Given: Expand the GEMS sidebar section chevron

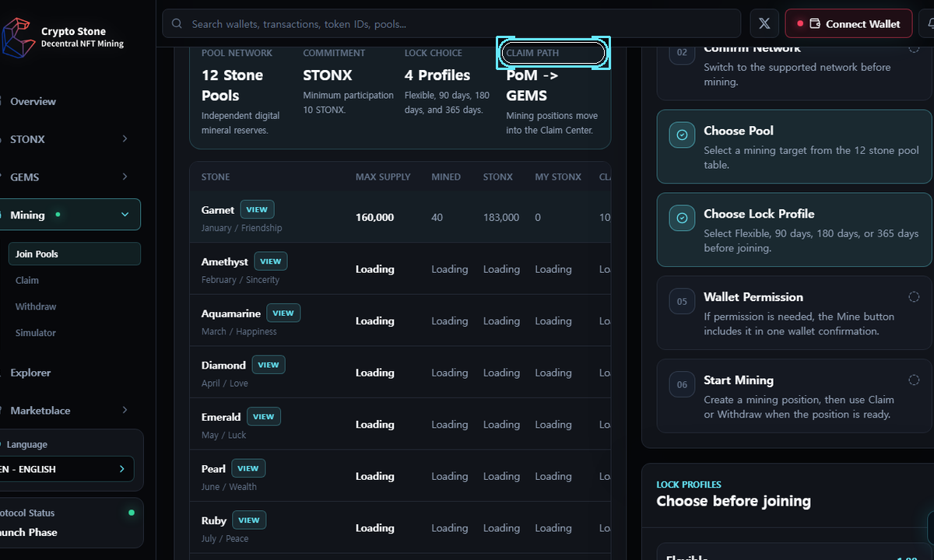Looking at the screenshot, I should (125, 177).
